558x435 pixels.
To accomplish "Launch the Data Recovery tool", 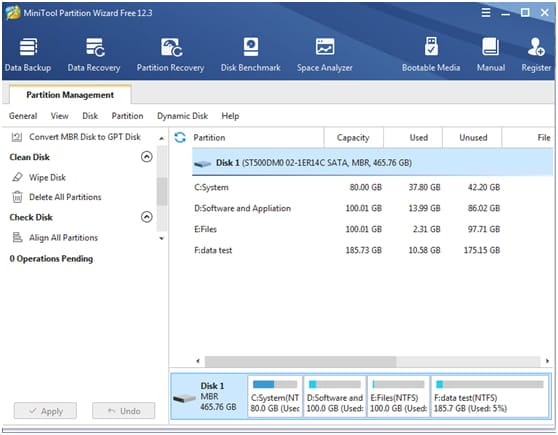I will pos(94,54).
